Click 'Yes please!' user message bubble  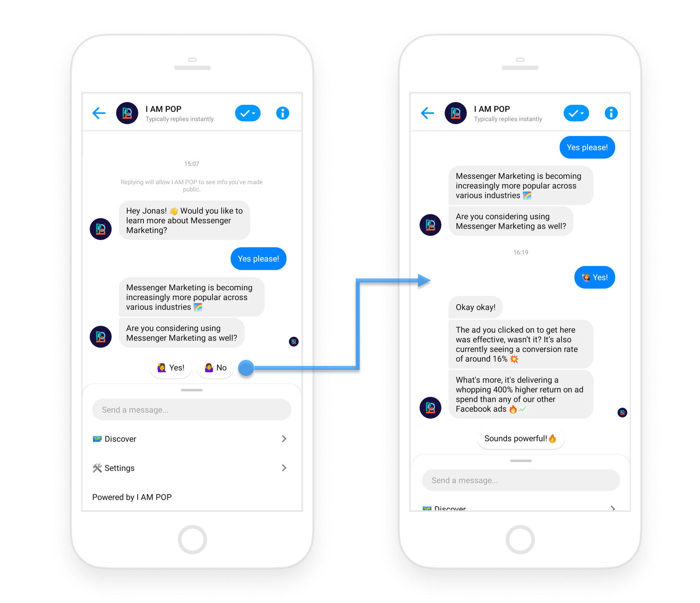point(257,259)
